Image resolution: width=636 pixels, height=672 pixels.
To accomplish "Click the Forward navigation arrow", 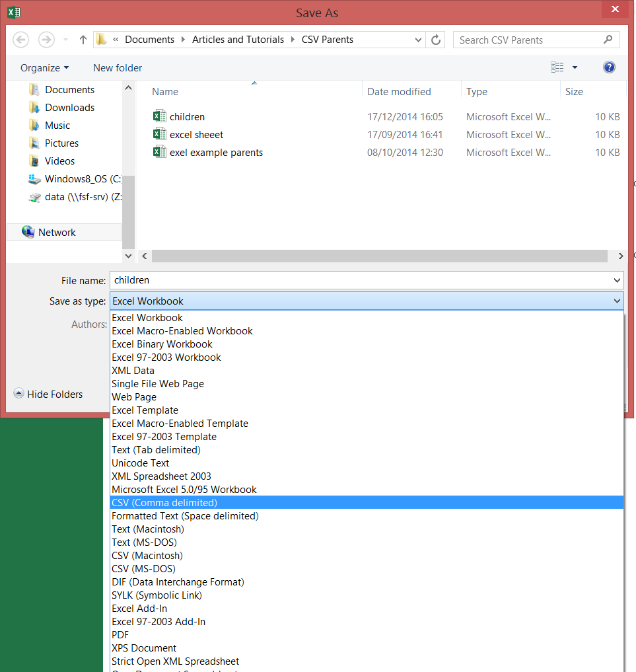I will pyautogui.click(x=46, y=40).
